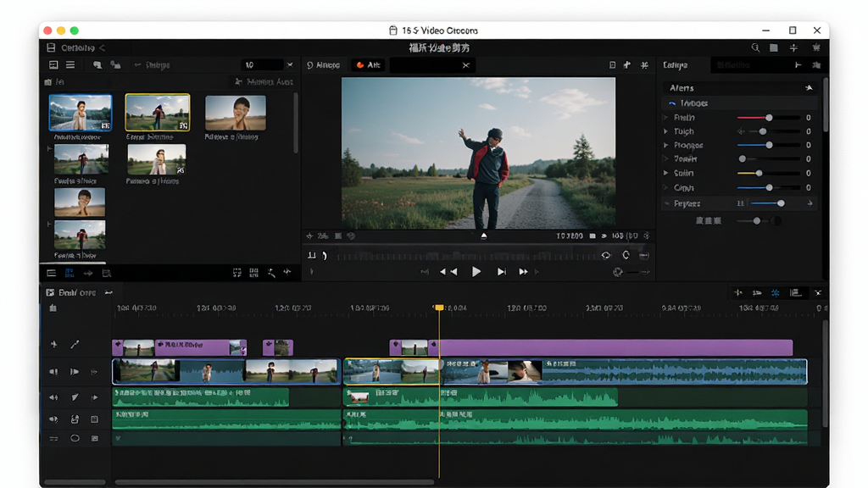Click the Meniieu Aues button in media bin

click(264, 81)
